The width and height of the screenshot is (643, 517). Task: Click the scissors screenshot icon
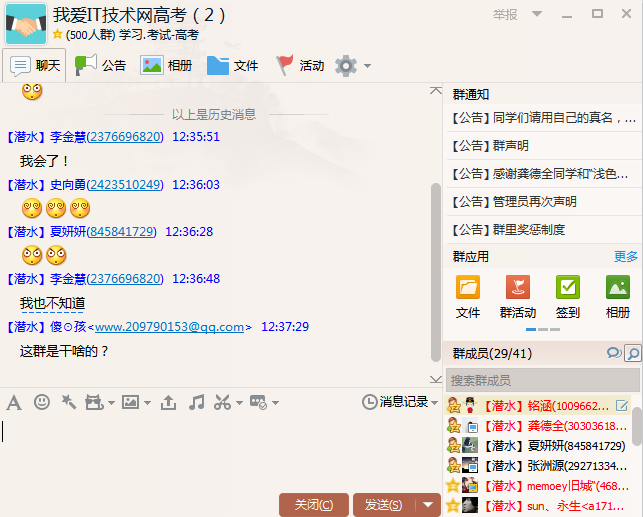click(222, 403)
